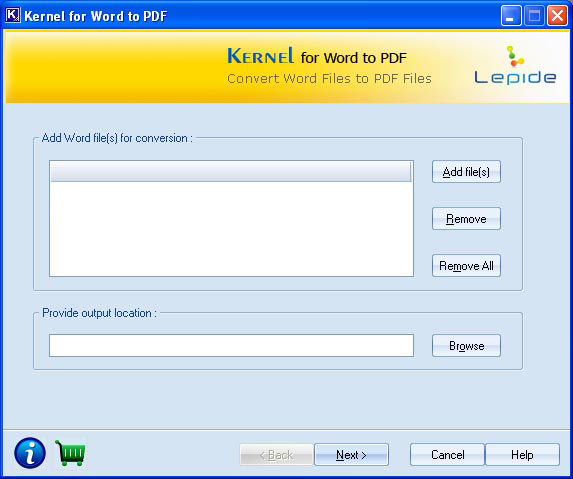Open the blue information icon
This screenshot has width=573, height=479.
pyautogui.click(x=30, y=453)
